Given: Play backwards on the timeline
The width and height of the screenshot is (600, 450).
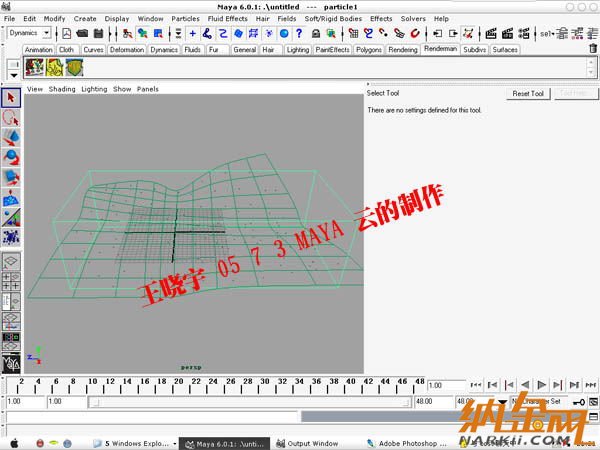Looking at the screenshot, I should (x=525, y=385).
